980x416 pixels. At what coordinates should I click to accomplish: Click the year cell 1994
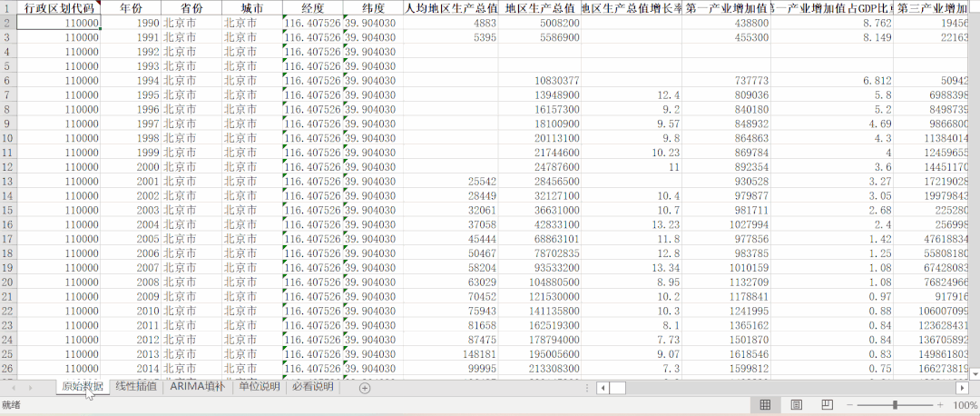pos(131,81)
